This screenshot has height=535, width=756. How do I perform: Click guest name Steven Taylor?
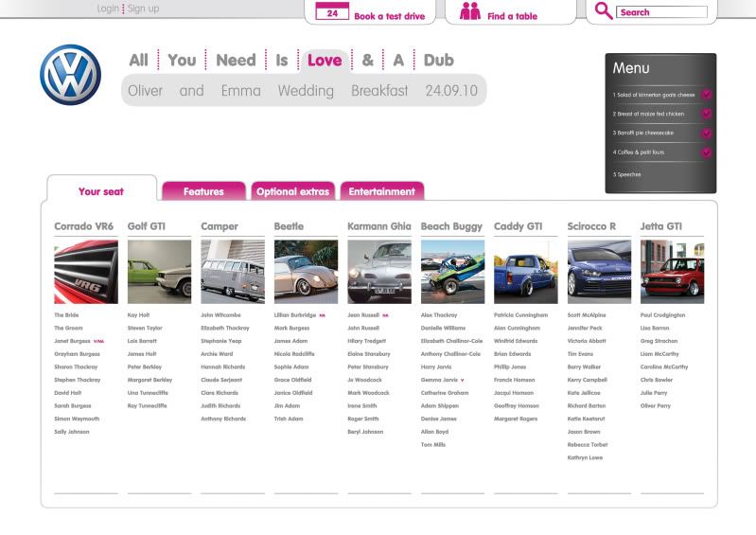(145, 328)
